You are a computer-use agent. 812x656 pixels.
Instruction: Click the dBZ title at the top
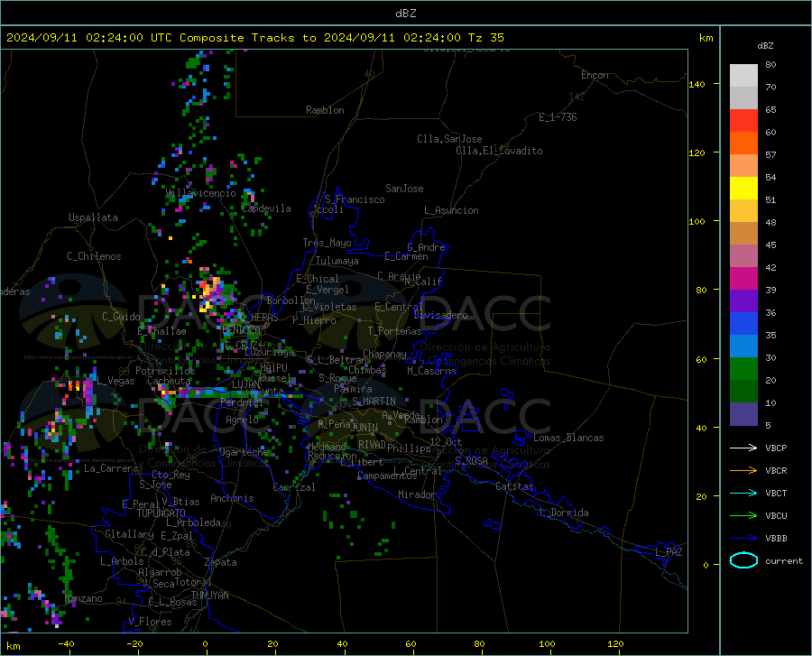(406, 14)
